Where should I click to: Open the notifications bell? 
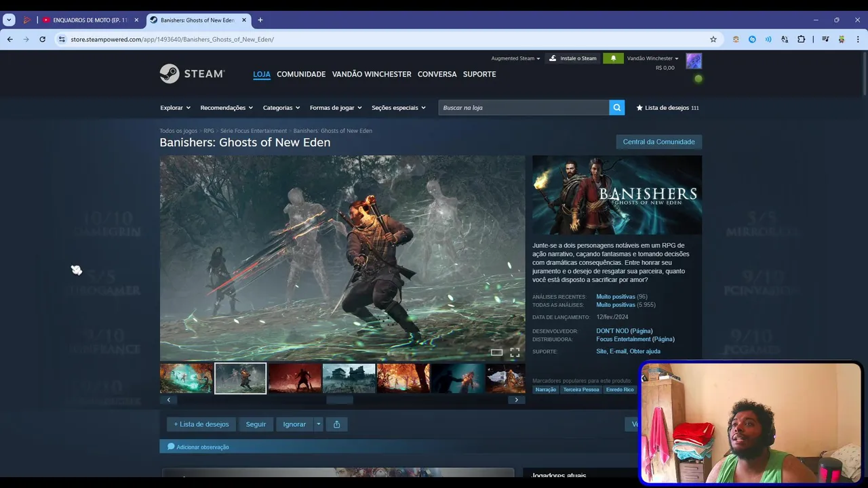pyautogui.click(x=613, y=58)
